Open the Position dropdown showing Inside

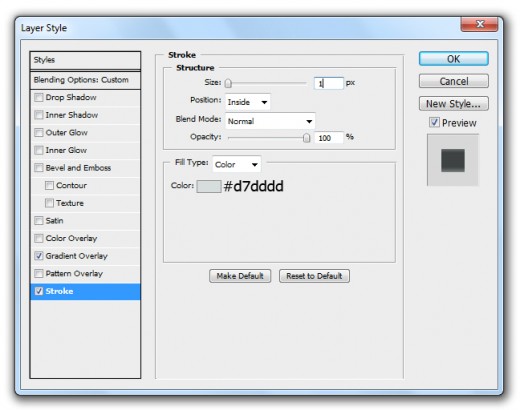tap(248, 102)
